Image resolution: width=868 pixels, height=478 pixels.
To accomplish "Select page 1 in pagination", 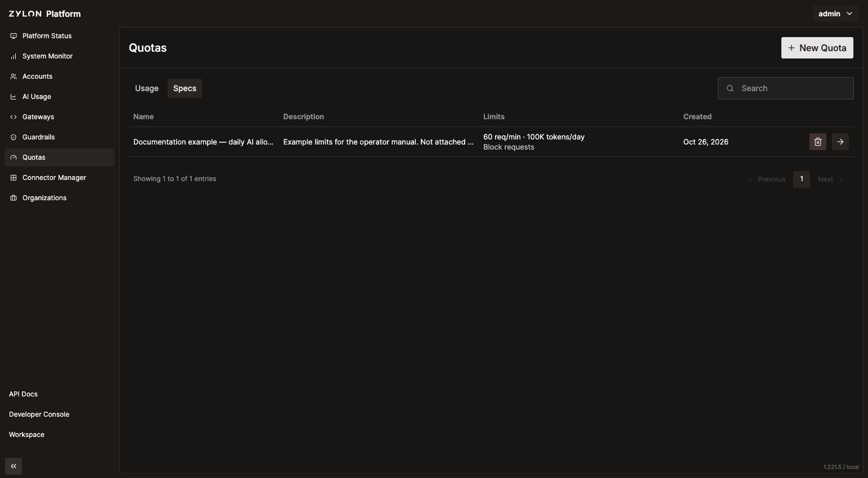I will 802,179.
